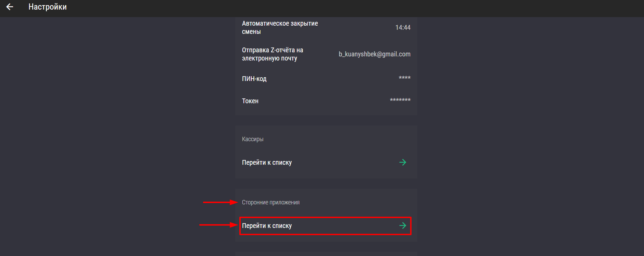Open third-party apps Перейти к списку
Viewport: 644px width, 256px height.
[325, 226]
